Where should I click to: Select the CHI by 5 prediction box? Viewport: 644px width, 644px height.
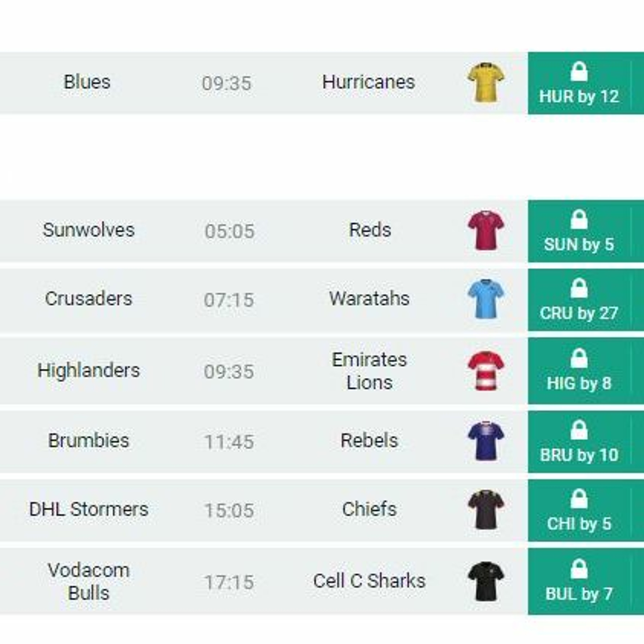579,511
